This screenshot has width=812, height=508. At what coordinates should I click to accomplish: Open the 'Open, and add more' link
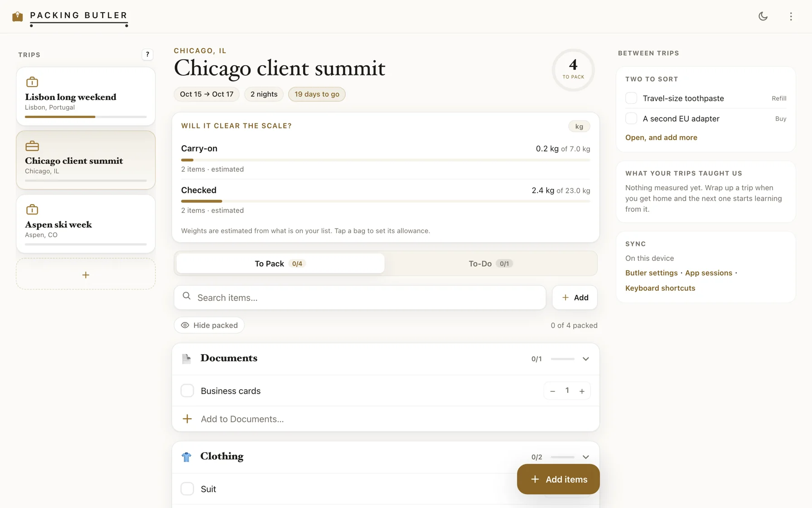(661, 137)
